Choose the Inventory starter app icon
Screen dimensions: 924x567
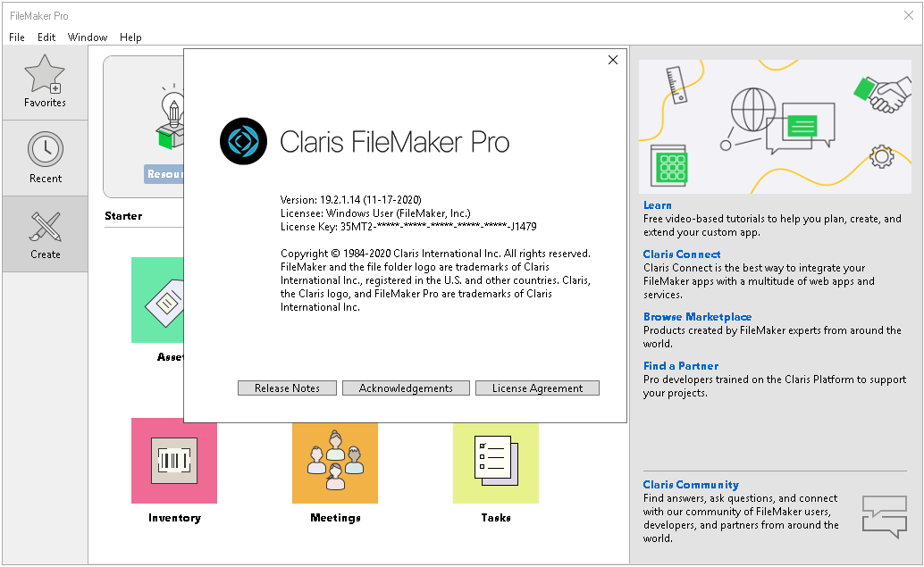[174, 461]
